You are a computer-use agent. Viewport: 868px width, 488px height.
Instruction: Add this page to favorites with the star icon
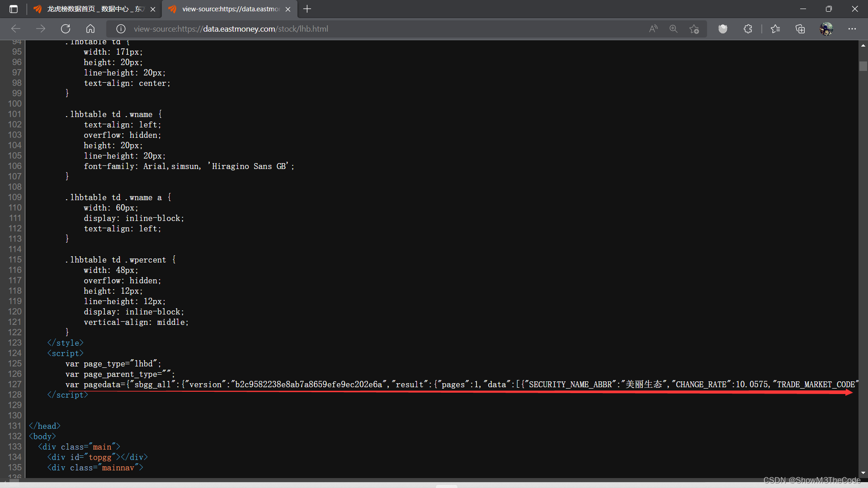point(694,29)
